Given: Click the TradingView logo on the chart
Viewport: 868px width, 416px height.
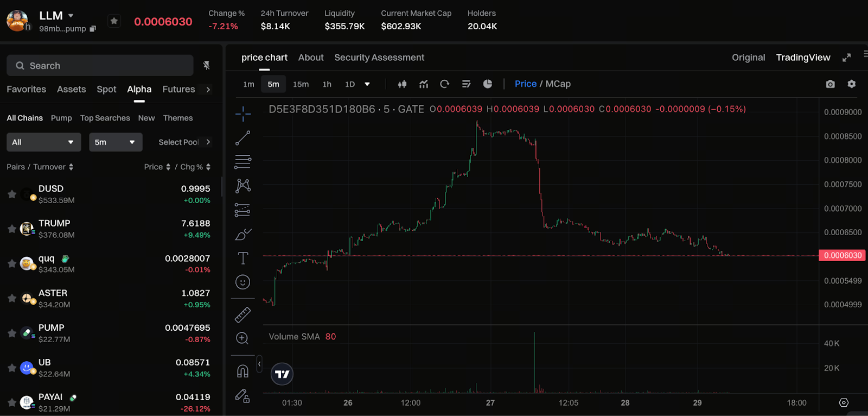Looking at the screenshot, I should click(282, 374).
